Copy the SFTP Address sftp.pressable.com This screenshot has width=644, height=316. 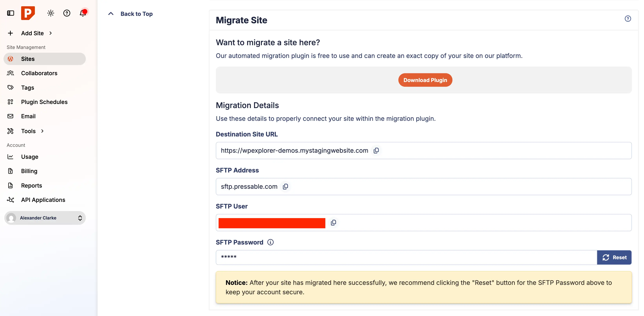[x=285, y=186]
